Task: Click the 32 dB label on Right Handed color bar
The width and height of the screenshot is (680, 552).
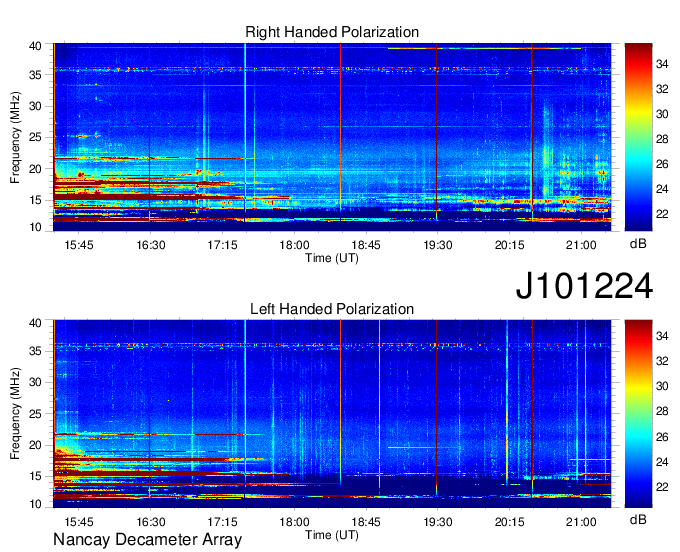Action: coord(662,89)
